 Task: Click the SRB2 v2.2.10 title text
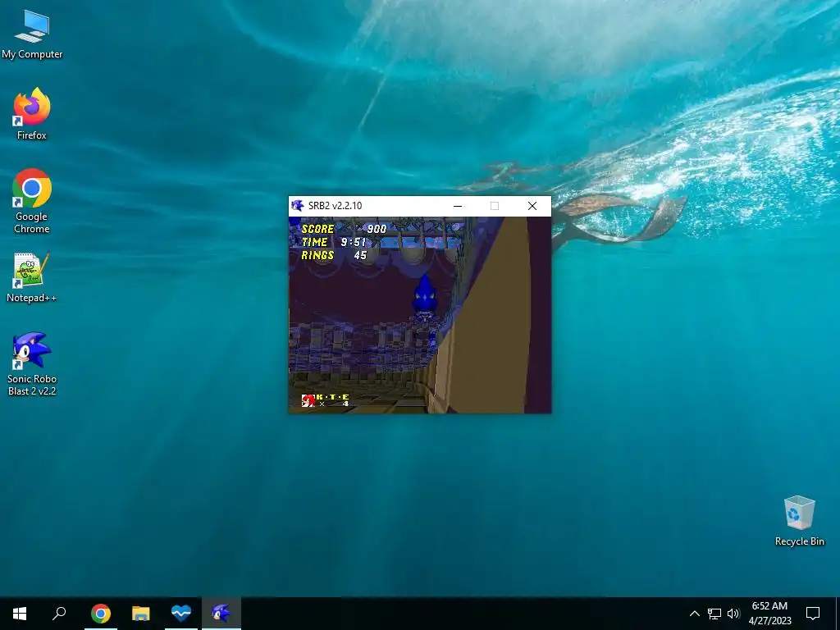[336, 206]
